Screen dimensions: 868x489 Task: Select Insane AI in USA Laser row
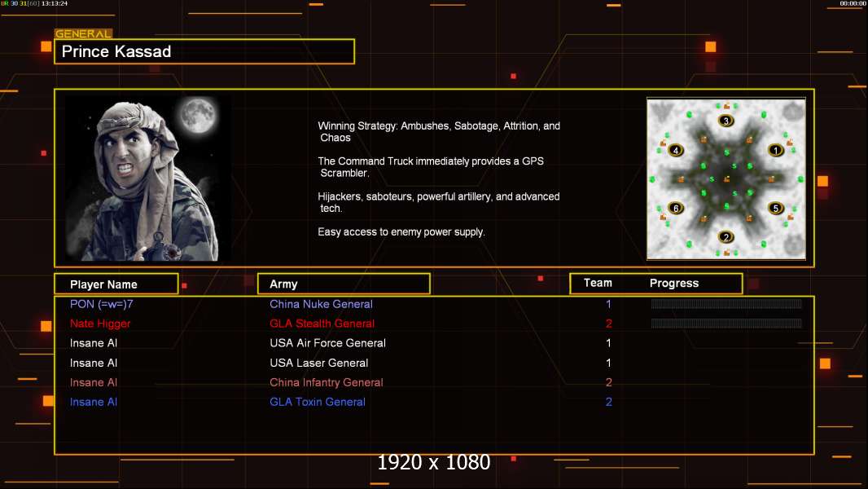(x=94, y=363)
